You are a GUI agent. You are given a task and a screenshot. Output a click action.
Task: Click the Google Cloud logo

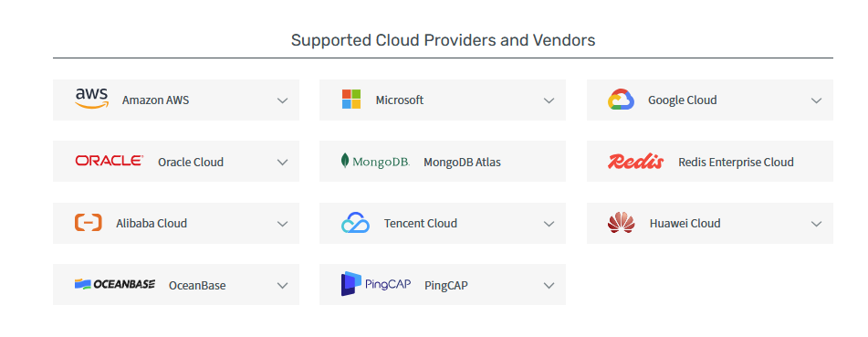click(x=621, y=100)
